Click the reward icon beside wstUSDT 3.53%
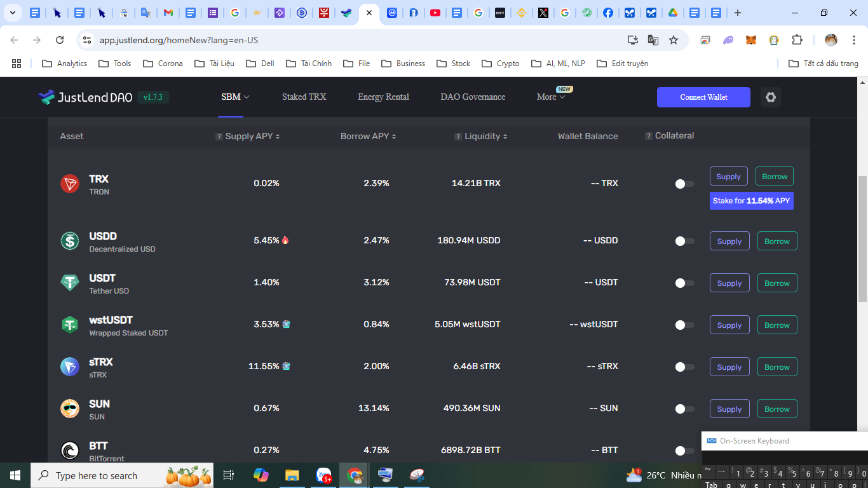This screenshot has width=868, height=488. tap(287, 324)
